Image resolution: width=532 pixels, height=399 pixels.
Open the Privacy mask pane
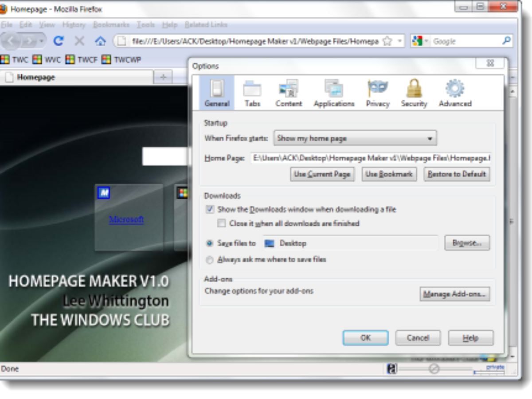point(378,93)
